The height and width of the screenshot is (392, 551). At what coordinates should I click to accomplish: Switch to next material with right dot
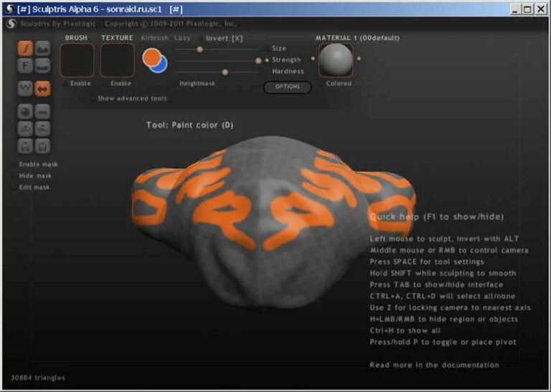pyautogui.click(x=359, y=59)
